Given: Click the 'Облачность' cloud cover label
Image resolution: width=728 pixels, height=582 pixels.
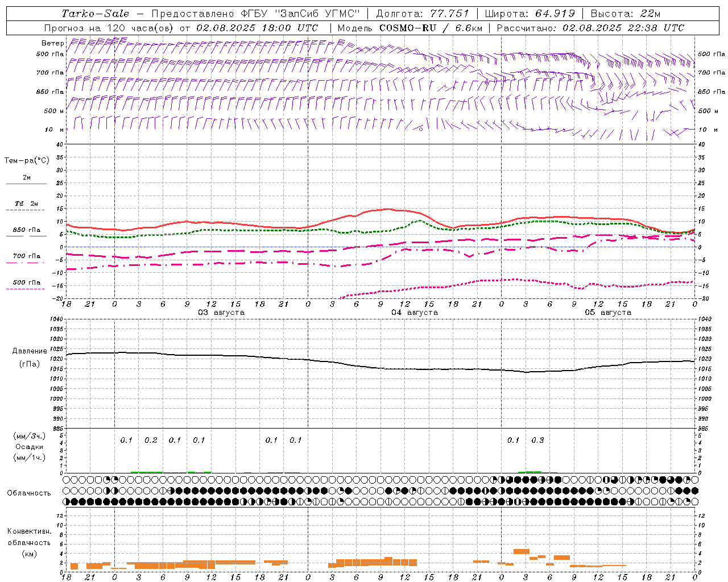Looking at the screenshot, I should coord(29,493).
